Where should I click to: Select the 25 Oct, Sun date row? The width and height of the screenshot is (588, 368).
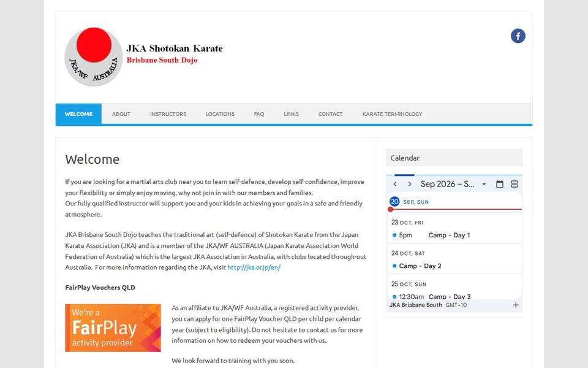click(409, 284)
